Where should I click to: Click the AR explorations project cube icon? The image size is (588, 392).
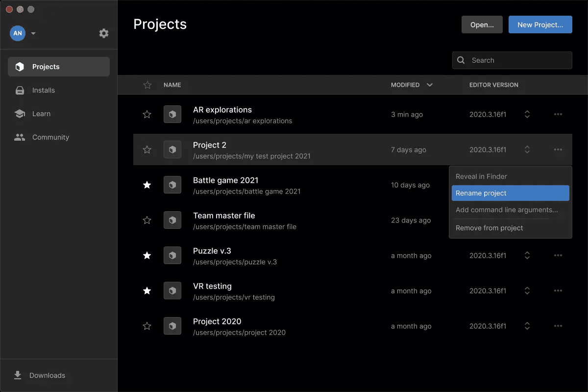point(172,114)
